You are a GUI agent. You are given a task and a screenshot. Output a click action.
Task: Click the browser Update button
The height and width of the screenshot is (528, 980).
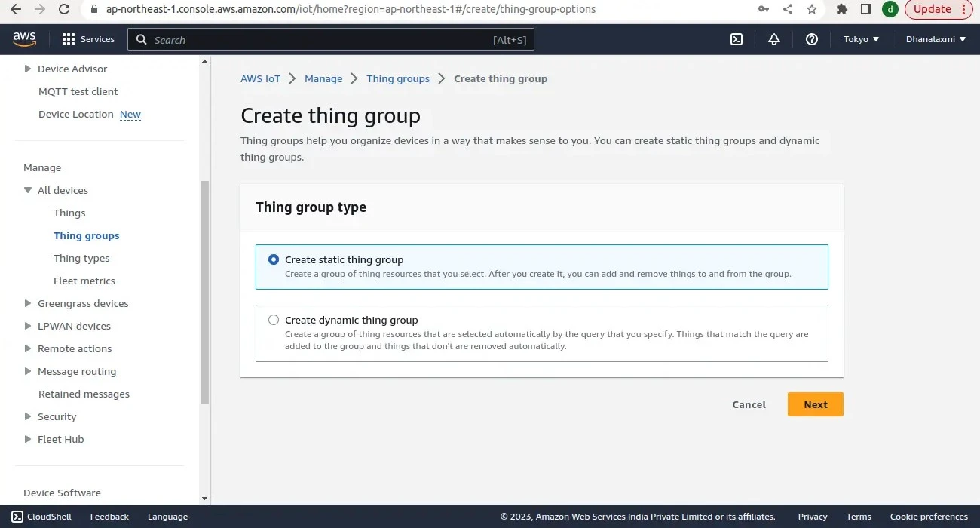pyautogui.click(x=939, y=9)
